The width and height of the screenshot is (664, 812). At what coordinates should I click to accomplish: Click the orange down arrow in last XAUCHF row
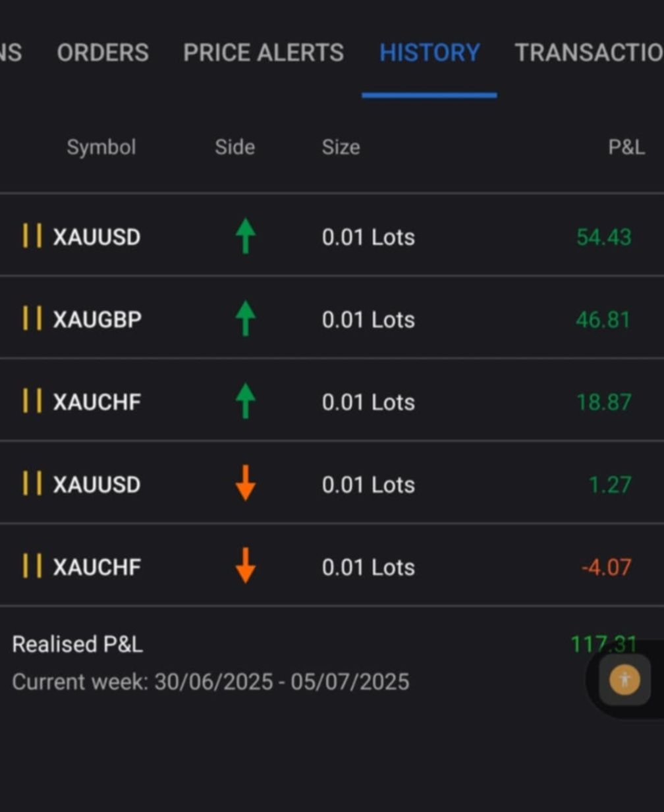point(245,566)
